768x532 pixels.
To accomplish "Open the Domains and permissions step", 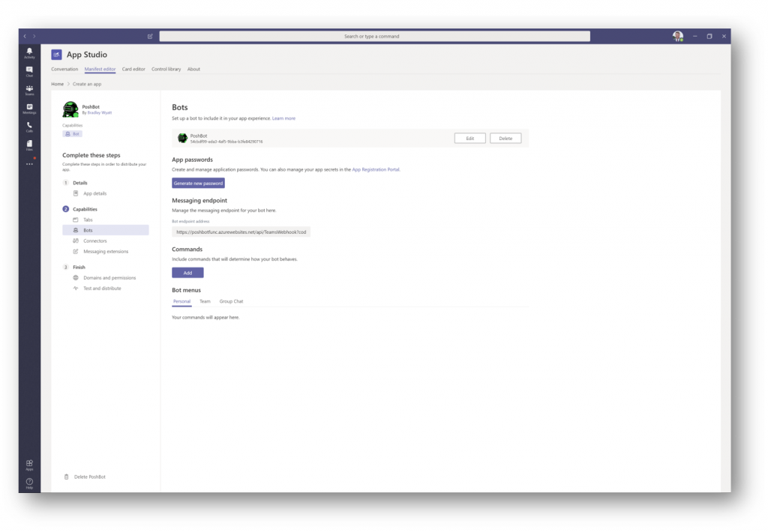I will click(109, 278).
